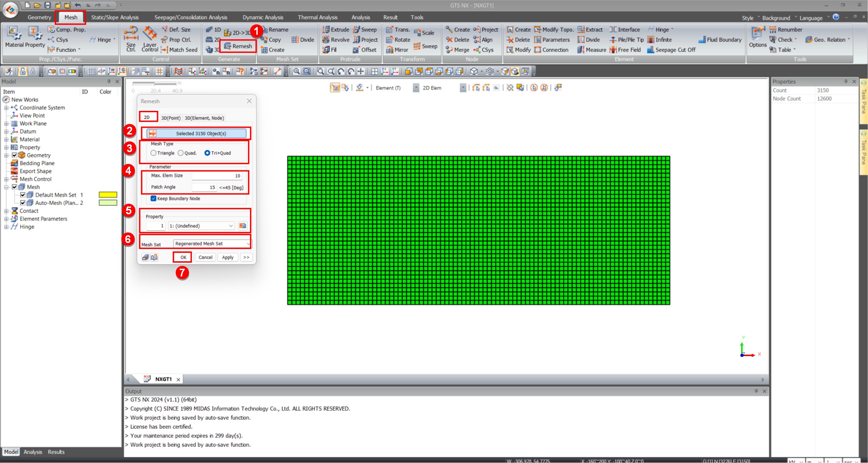The image size is (868, 463).
Task: Open the Seepage Cut Off tool
Action: [x=671, y=50]
